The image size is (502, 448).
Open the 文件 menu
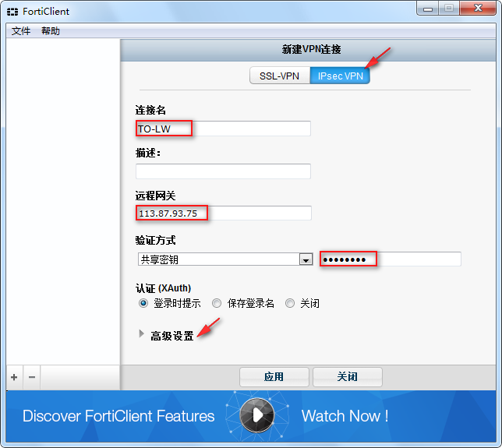[x=21, y=31]
